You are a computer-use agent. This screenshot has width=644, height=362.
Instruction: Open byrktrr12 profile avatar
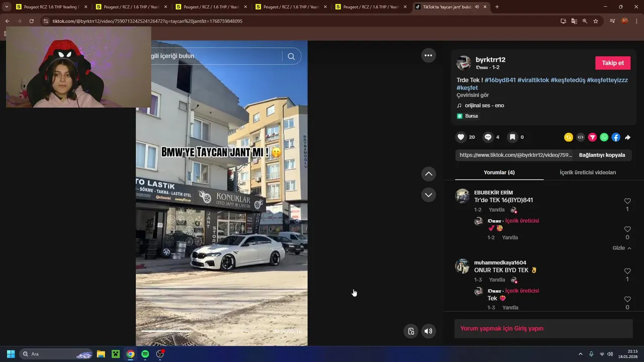[463, 63]
